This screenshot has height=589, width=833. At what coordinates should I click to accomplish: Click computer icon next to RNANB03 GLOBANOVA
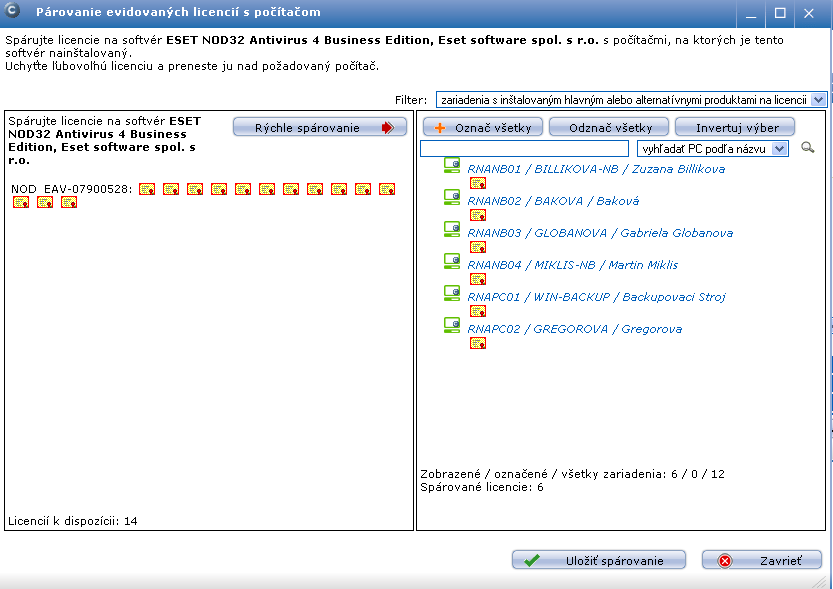(452, 229)
